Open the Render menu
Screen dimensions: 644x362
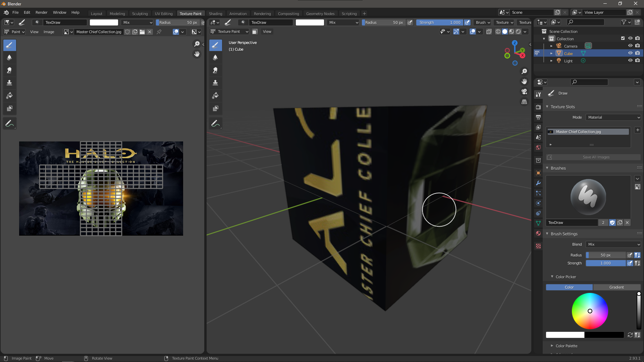coord(41,12)
